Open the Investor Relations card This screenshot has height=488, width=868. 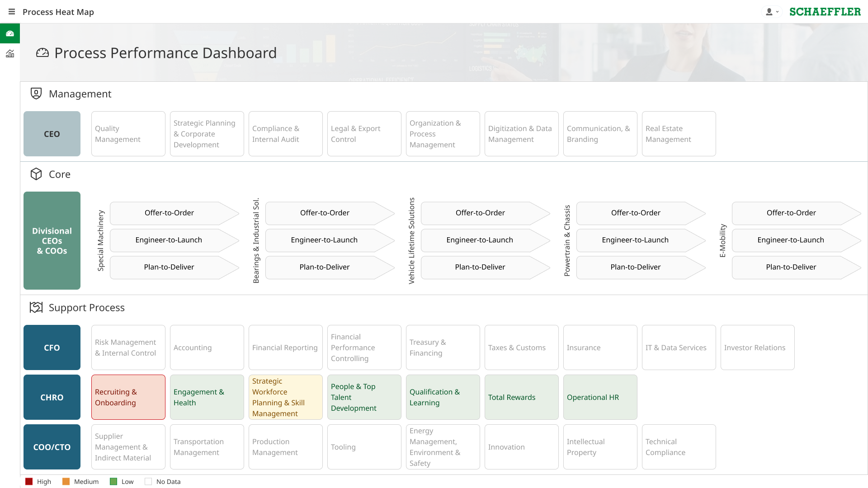[758, 347]
